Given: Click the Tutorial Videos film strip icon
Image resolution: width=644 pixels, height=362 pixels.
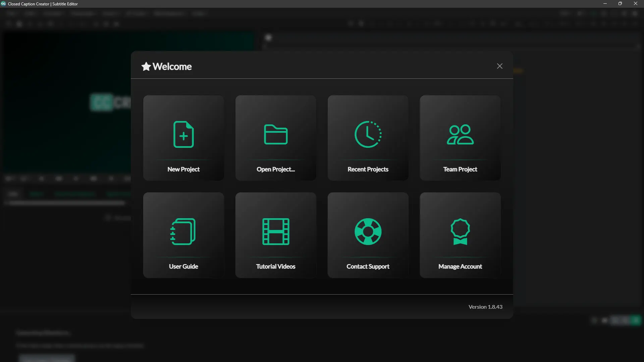Looking at the screenshot, I should (276, 232).
